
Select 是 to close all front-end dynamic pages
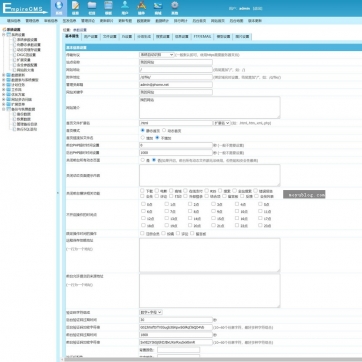143,160
